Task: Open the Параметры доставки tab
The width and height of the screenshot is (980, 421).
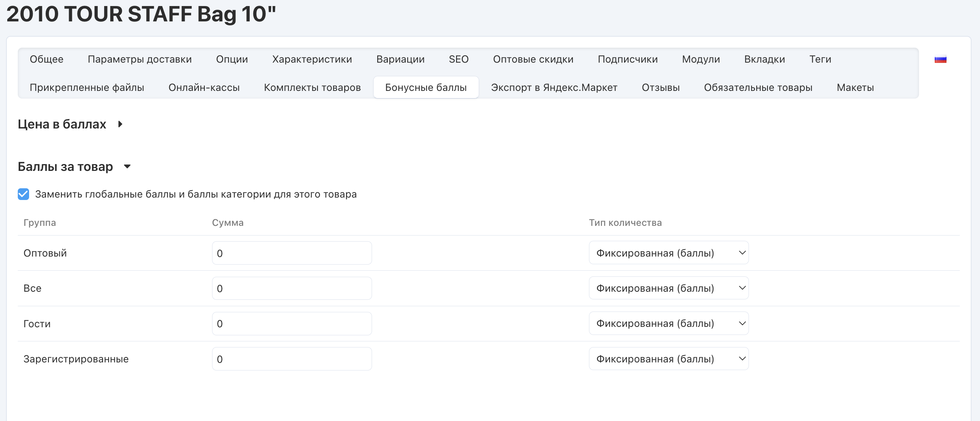Action: pos(139,59)
